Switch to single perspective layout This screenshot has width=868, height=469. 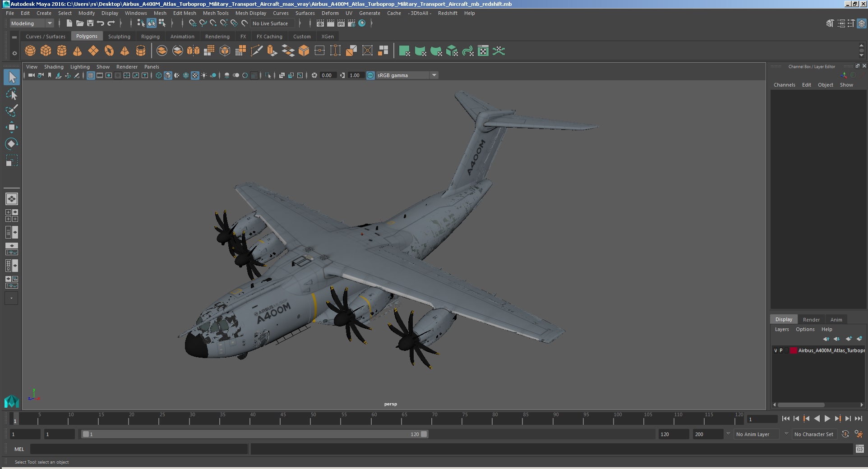tap(12, 199)
